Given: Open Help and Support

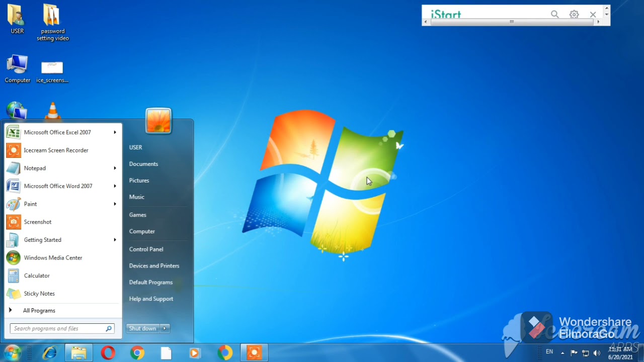Looking at the screenshot, I should click(151, 299).
